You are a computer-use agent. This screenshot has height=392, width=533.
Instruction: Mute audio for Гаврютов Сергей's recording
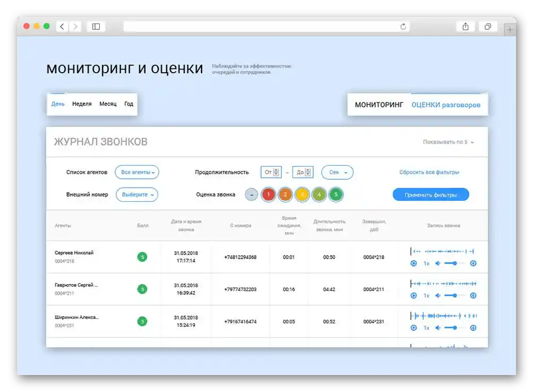[438, 295]
